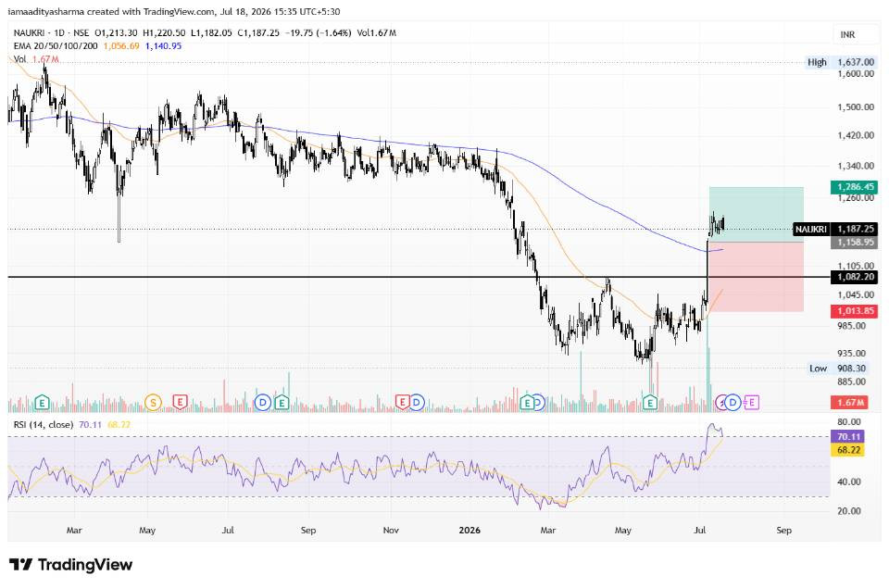This screenshot has height=588, width=889.
Task: Click the H1,220.50 high value in header
Action: [x=164, y=33]
